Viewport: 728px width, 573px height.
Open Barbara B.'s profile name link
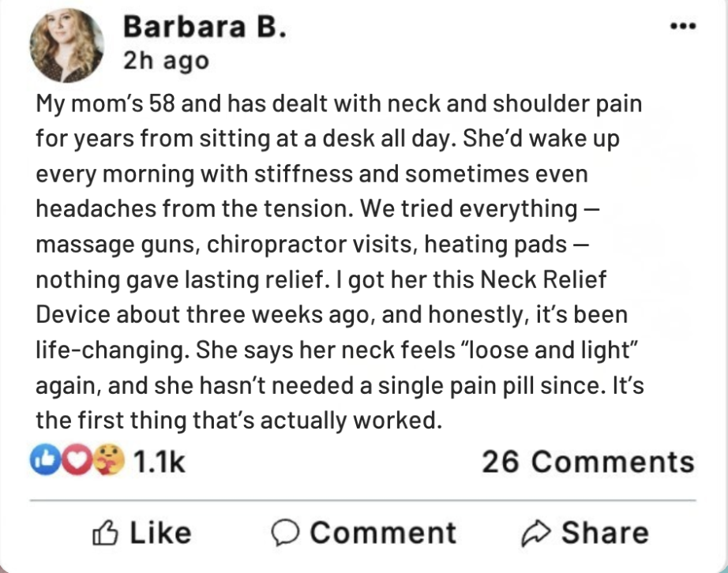[202, 28]
